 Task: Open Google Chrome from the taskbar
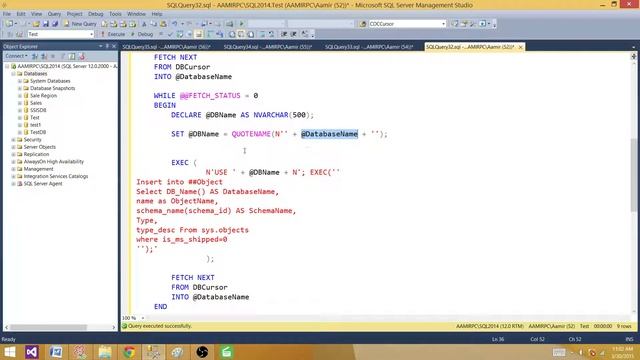point(129,352)
